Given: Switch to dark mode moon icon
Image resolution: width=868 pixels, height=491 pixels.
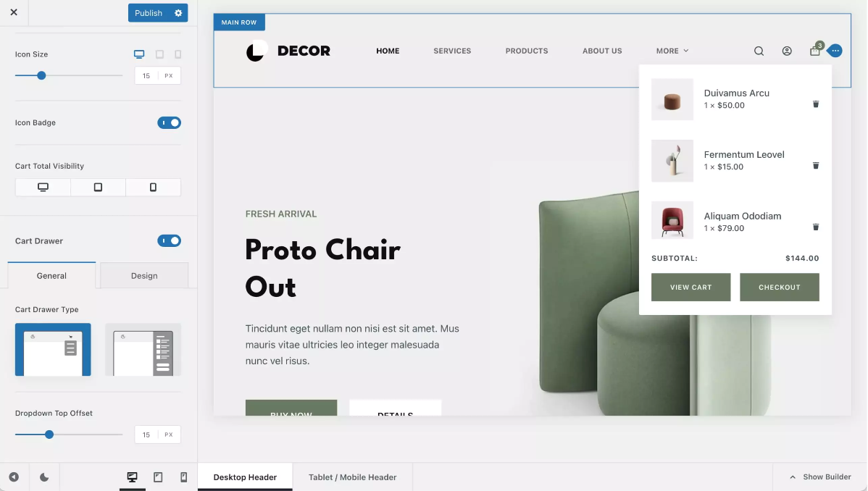Looking at the screenshot, I should 44,477.
